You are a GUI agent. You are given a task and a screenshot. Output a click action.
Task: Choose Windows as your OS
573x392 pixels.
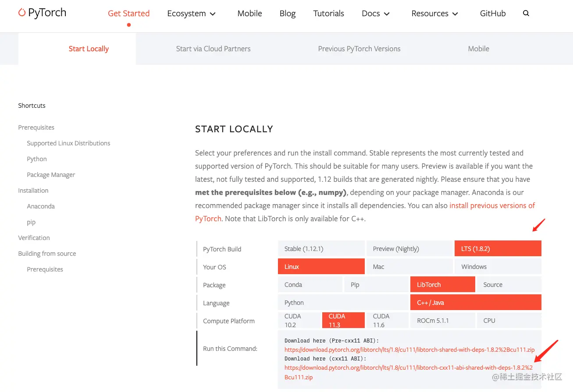pyautogui.click(x=498, y=266)
